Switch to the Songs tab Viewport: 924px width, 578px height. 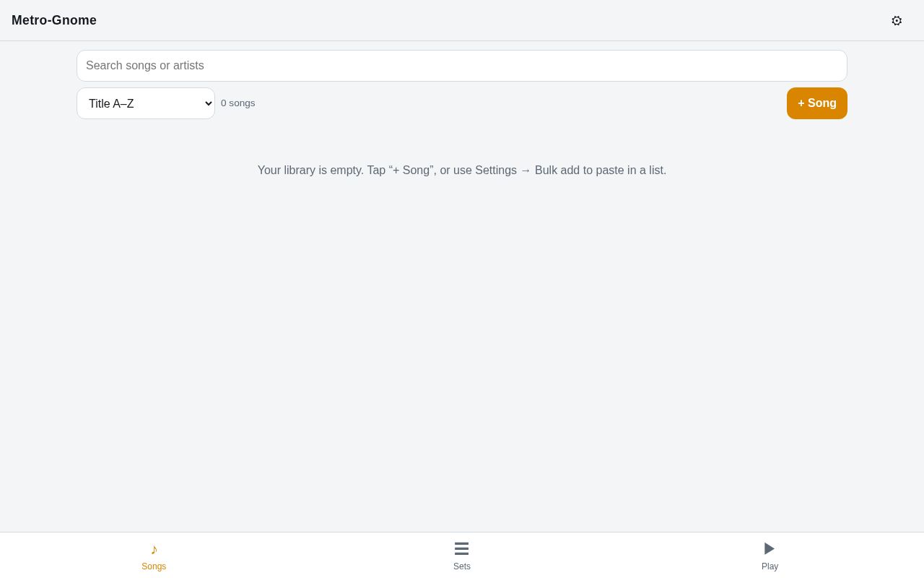(154, 556)
